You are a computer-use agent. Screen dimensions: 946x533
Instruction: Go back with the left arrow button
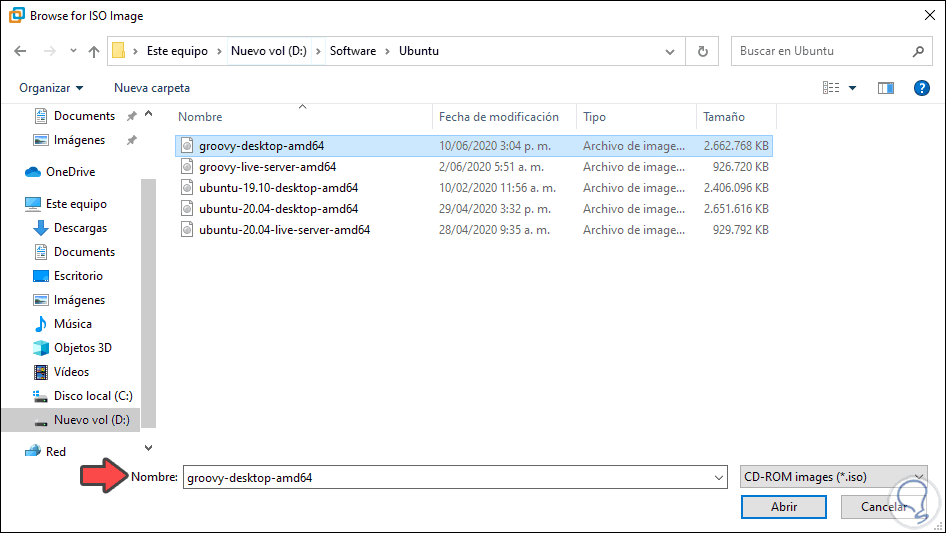pyautogui.click(x=20, y=51)
